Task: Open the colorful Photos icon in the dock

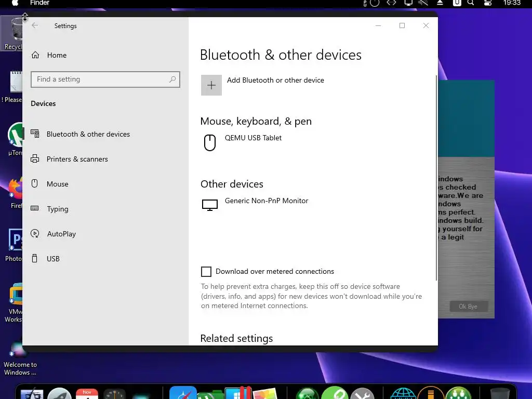Action: tap(265, 394)
